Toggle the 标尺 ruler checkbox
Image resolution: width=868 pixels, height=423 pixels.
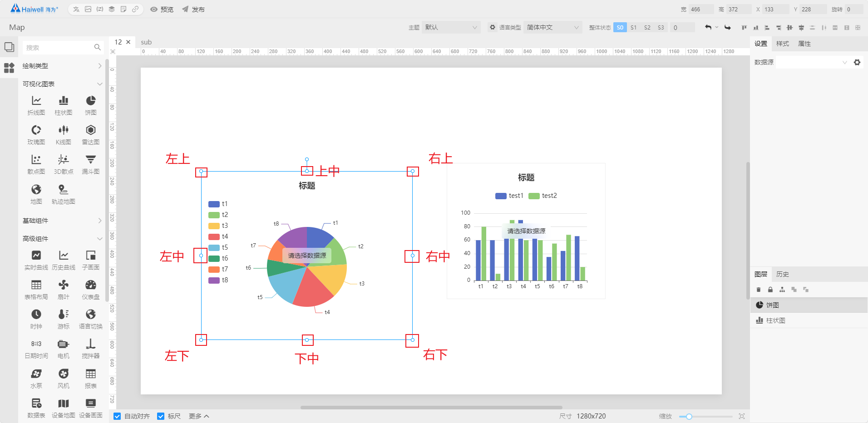(x=161, y=416)
